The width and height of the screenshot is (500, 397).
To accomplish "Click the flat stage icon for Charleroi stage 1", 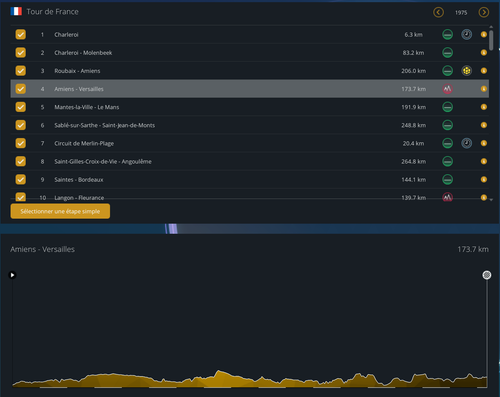I will [447, 35].
